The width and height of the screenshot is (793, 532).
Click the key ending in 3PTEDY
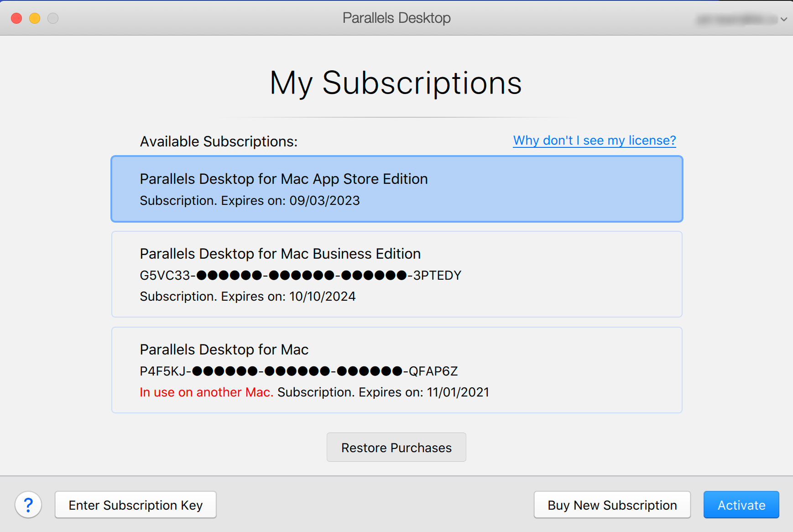(300, 276)
